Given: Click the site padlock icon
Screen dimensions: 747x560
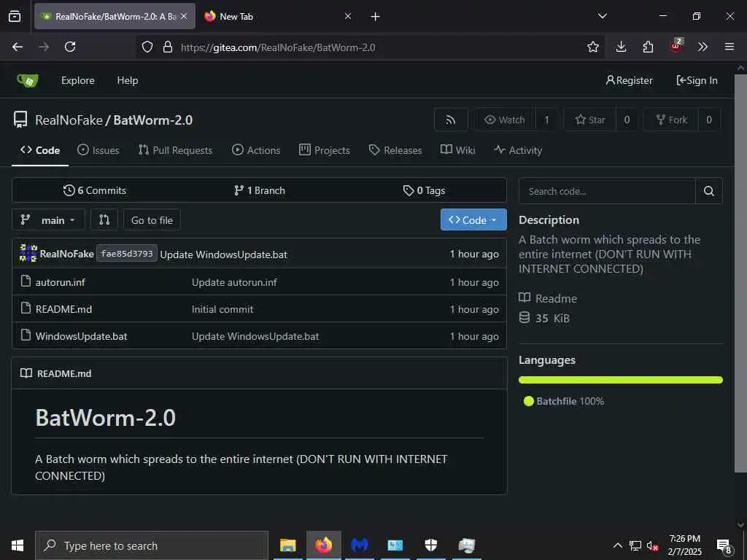Looking at the screenshot, I should [x=167, y=47].
